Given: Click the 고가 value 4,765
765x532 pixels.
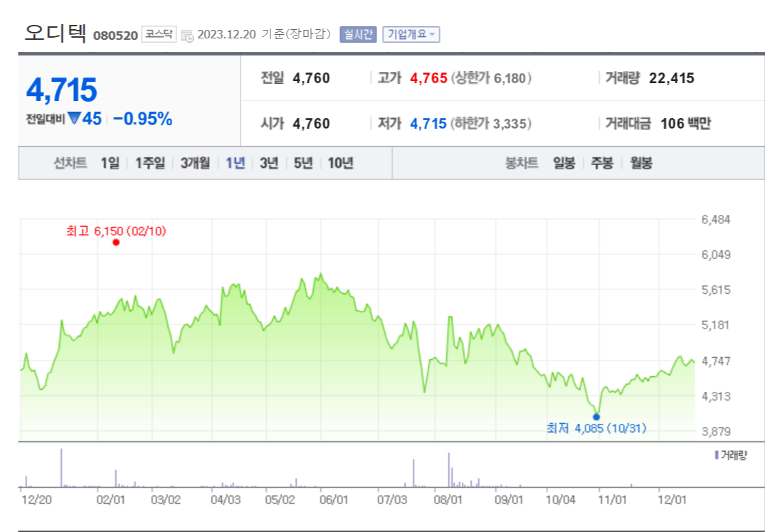Looking at the screenshot, I should coord(429,78).
